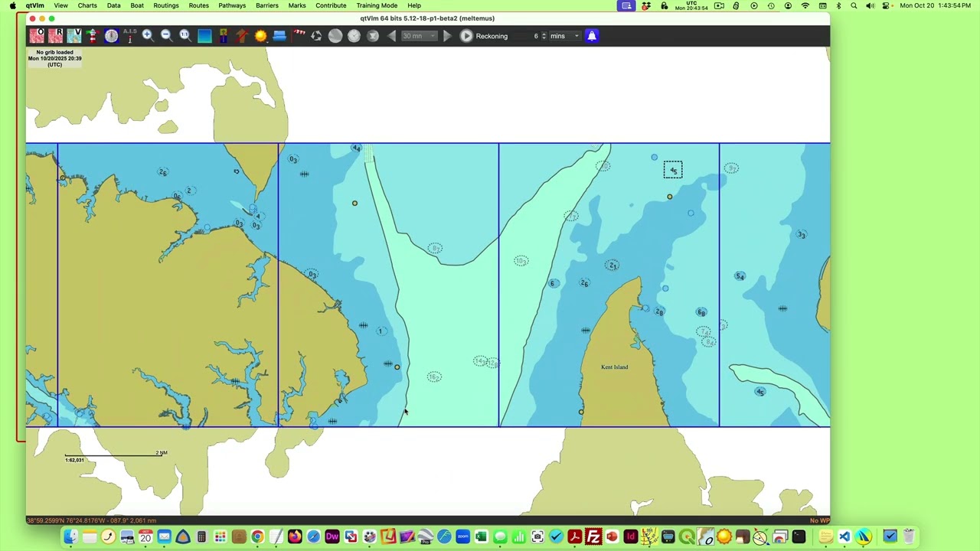
Task: Open Google Chrome from the Dock
Action: pyautogui.click(x=257, y=536)
